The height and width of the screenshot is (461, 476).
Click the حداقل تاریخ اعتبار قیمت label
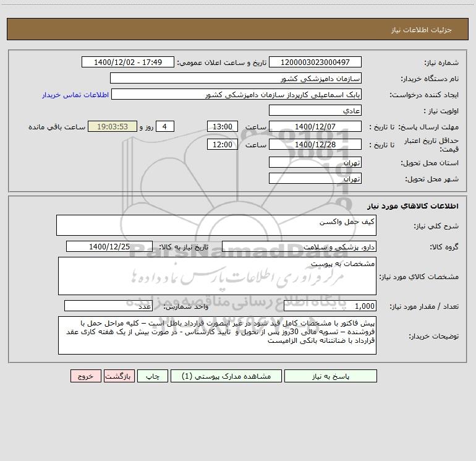431,145
